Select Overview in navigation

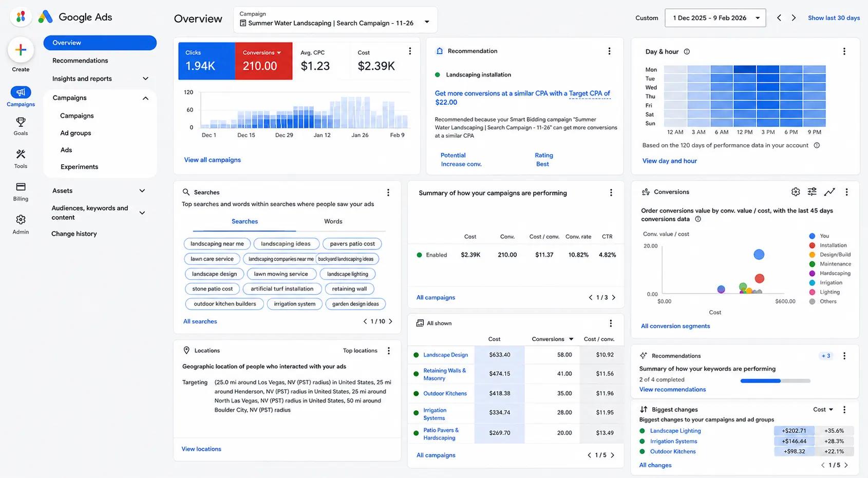[x=100, y=43]
